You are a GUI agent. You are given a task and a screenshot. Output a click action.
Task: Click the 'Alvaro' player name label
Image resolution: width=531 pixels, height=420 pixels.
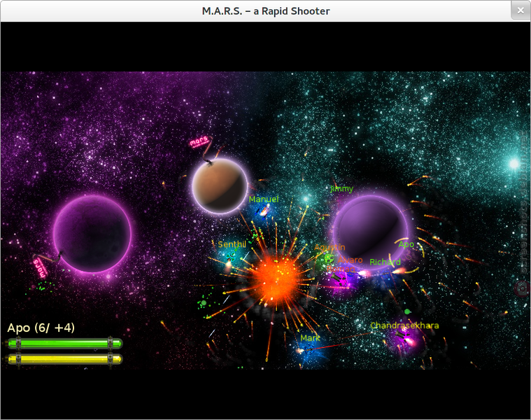[351, 260]
